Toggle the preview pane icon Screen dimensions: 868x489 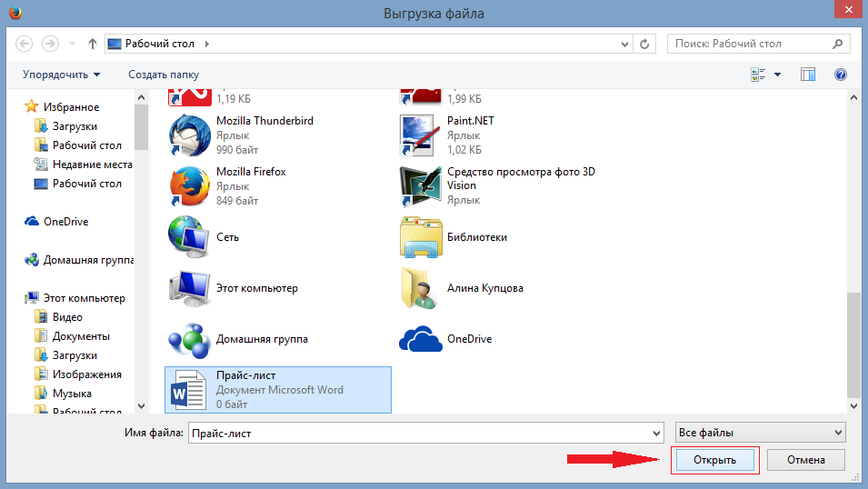pyautogui.click(x=808, y=75)
